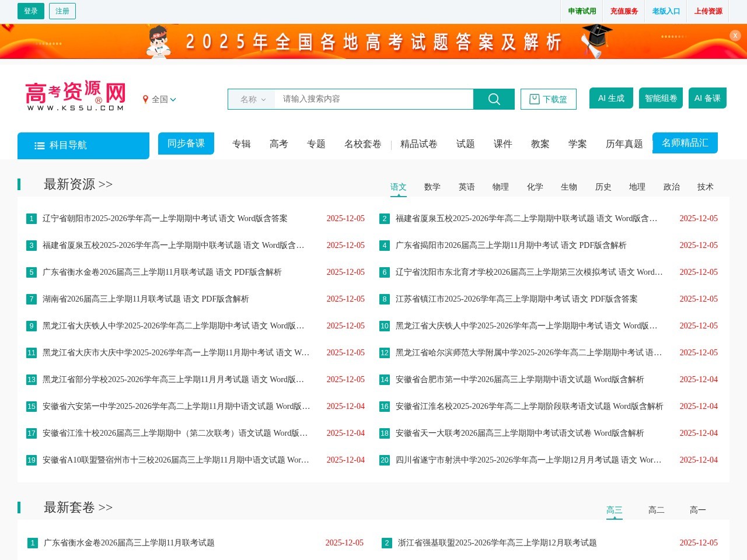Select the 英语 subject tab
This screenshot has width=747, height=560.
pos(466,187)
